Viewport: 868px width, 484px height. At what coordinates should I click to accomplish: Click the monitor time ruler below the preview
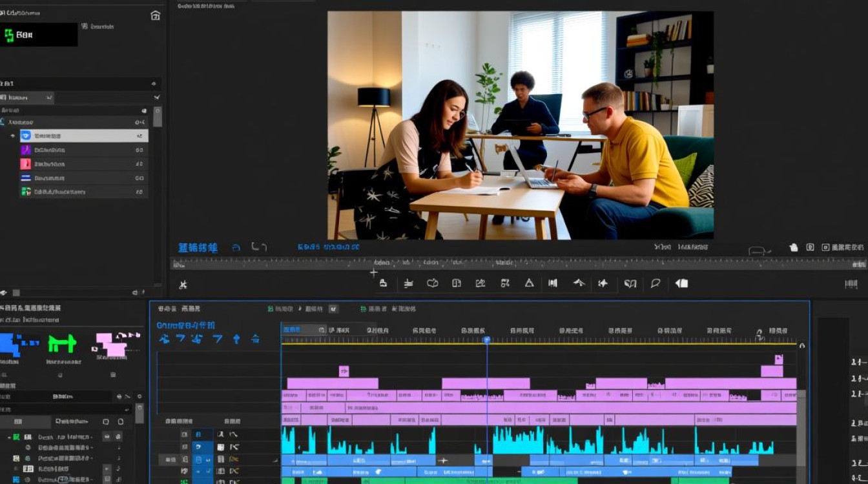(519, 263)
